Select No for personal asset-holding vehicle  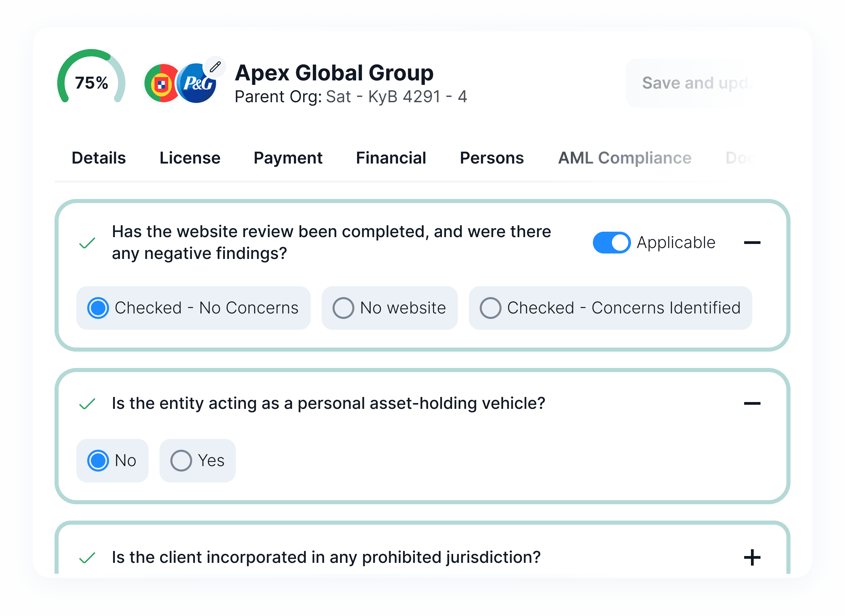click(98, 461)
